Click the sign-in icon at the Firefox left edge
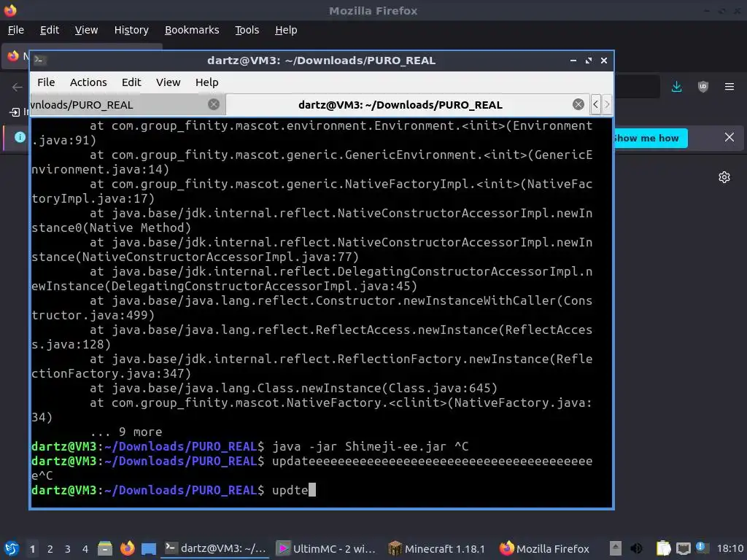 click(15, 112)
